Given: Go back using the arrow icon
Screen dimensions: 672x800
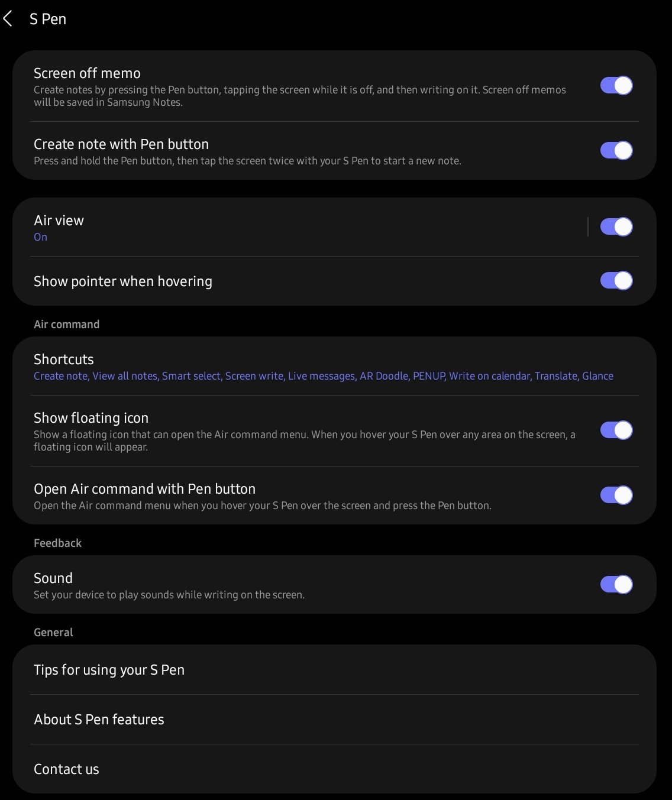Looking at the screenshot, I should (8, 19).
